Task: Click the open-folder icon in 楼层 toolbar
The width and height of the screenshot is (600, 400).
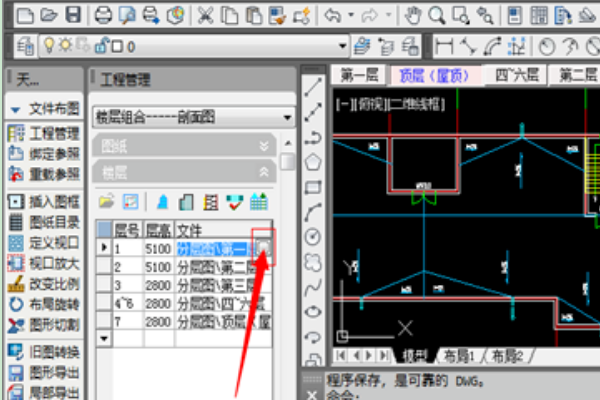Action: click(x=106, y=201)
